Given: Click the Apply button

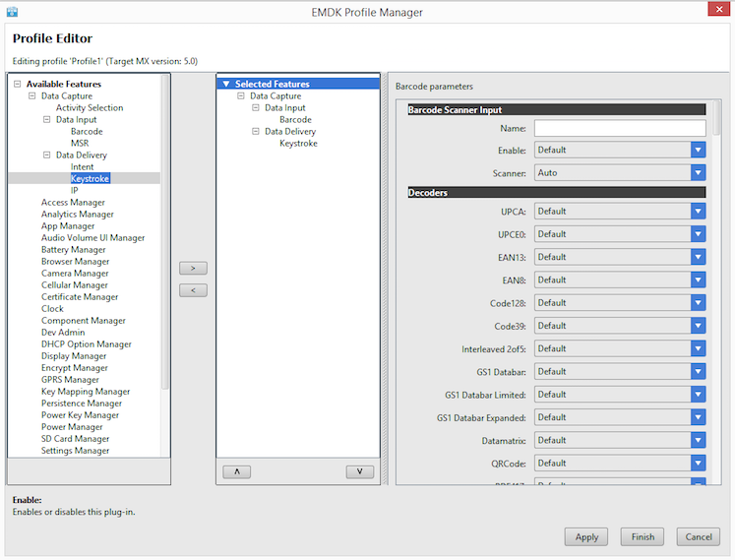Looking at the screenshot, I should (x=585, y=537).
